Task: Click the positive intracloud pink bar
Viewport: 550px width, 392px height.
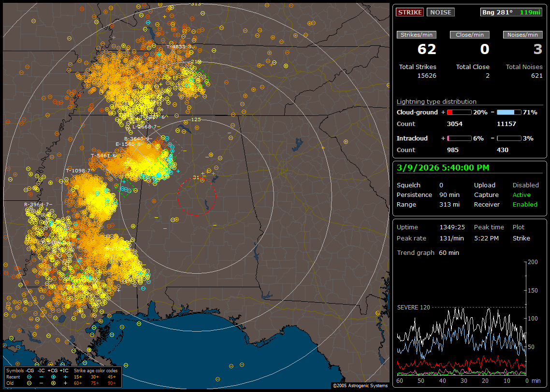Action: tap(459, 138)
